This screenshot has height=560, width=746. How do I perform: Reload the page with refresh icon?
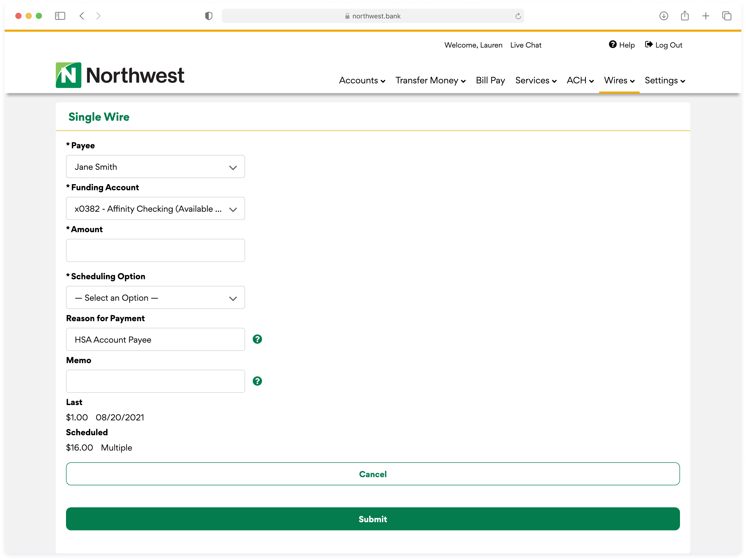click(x=518, y=16)
